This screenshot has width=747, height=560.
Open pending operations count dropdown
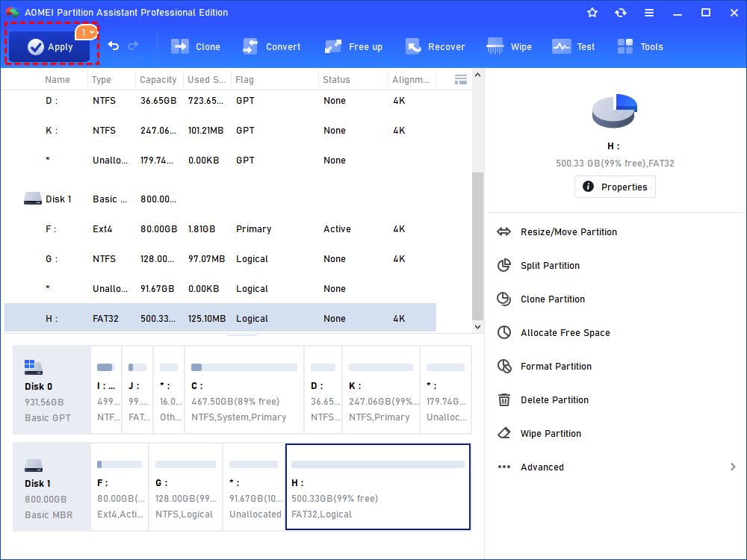tap(86, 32)
